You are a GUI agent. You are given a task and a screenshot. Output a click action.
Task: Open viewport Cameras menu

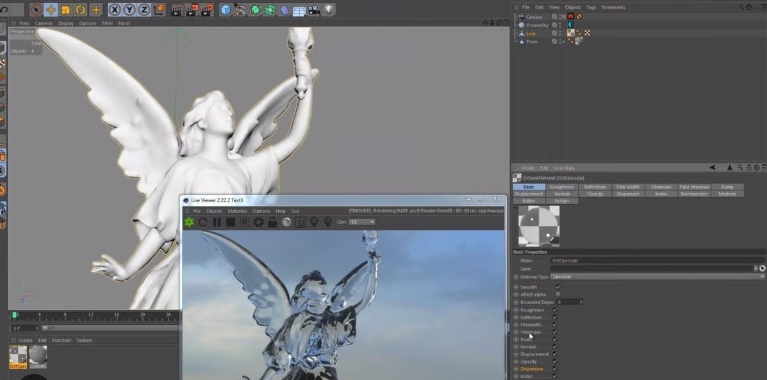(44, 23)
